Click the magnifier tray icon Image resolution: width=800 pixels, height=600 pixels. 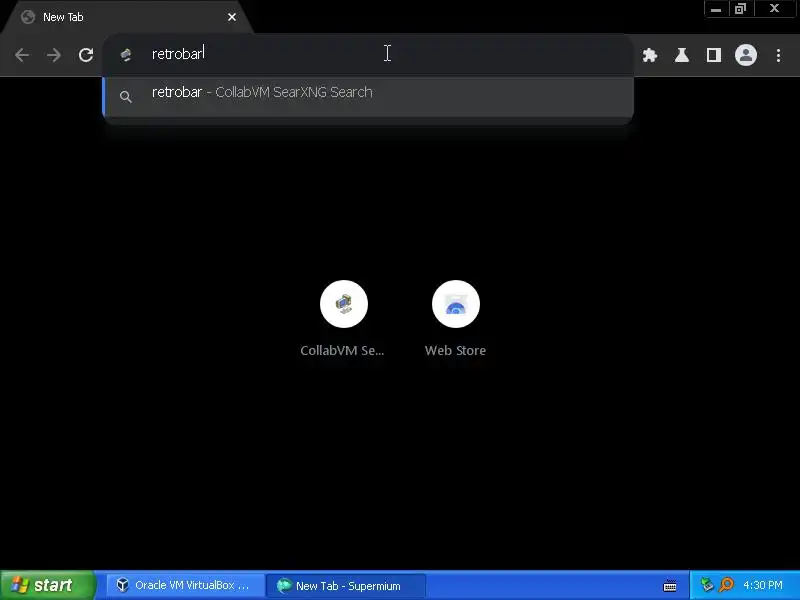coord(727,585)
